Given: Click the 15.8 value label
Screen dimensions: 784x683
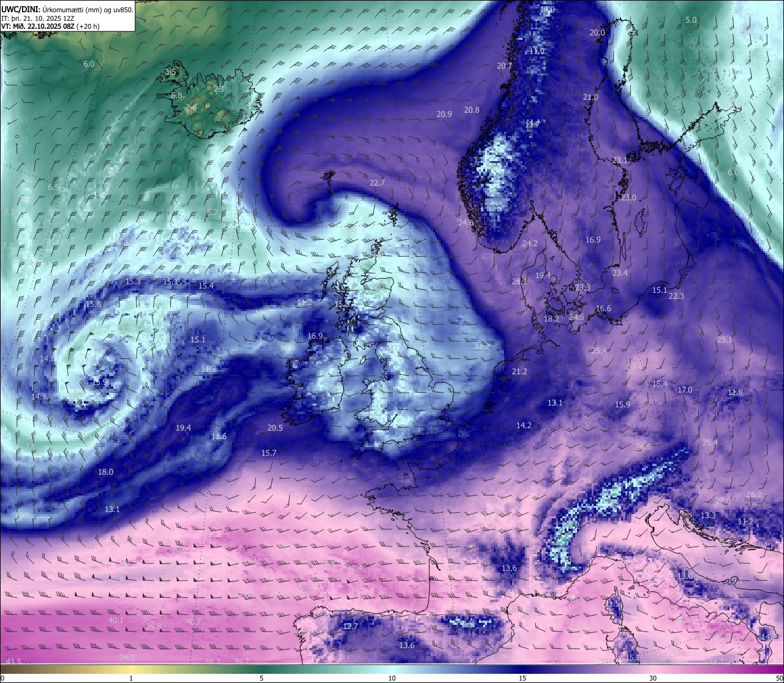Looking at the screenshot, I should tap(93, 304).
